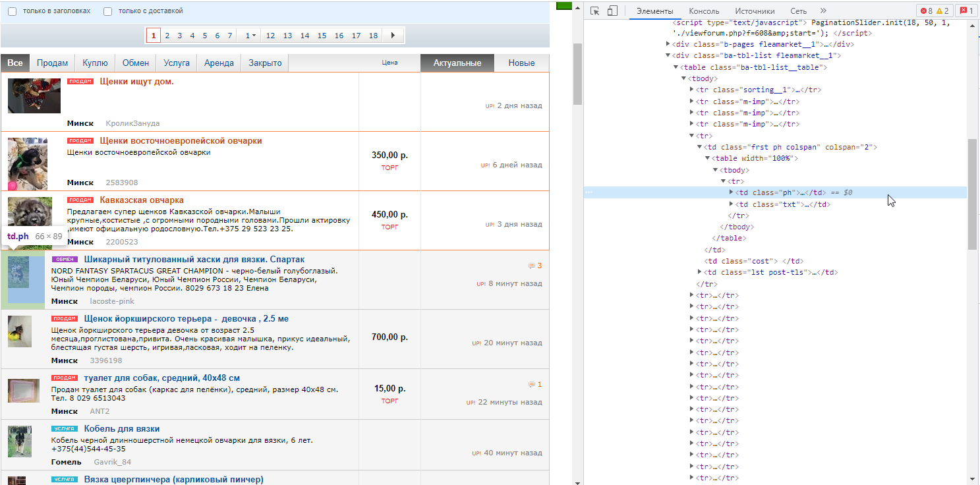The width and height of the screenshot is (980, 485).
Task: Expand the td class="txt" node in DevTools
Action: 731,204
